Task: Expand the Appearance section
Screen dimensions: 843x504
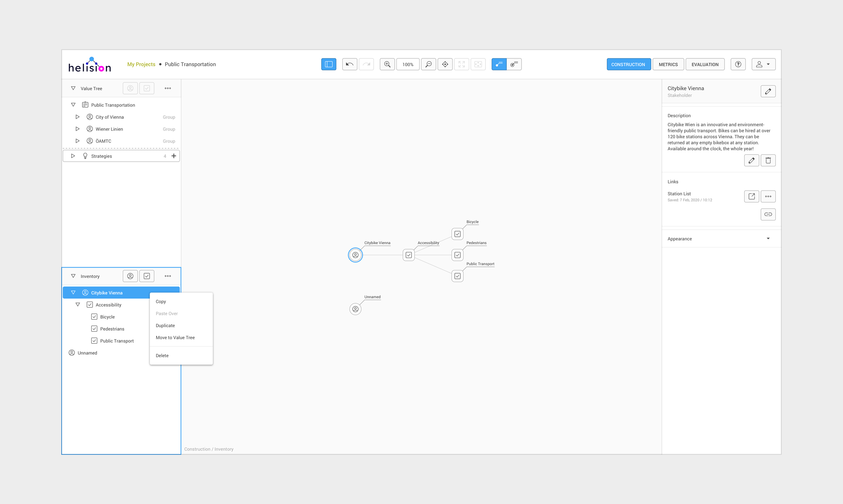Action: [x=768, y=239]
